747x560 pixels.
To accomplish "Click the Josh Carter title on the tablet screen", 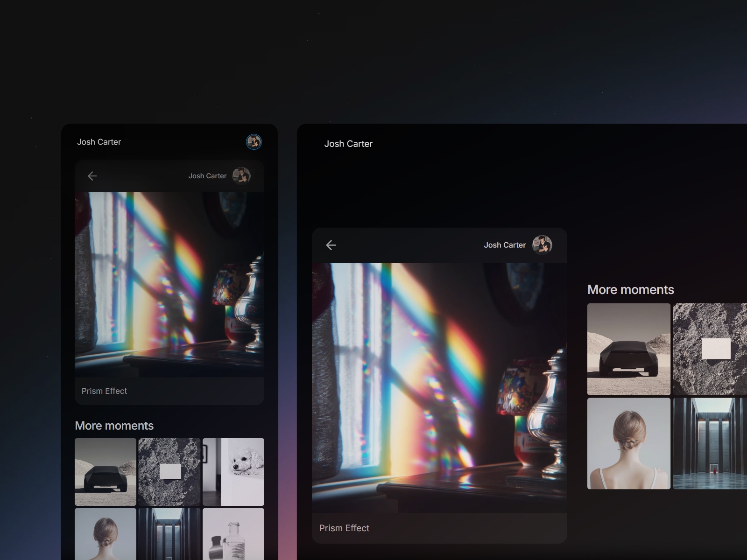I will pos(349,144).
